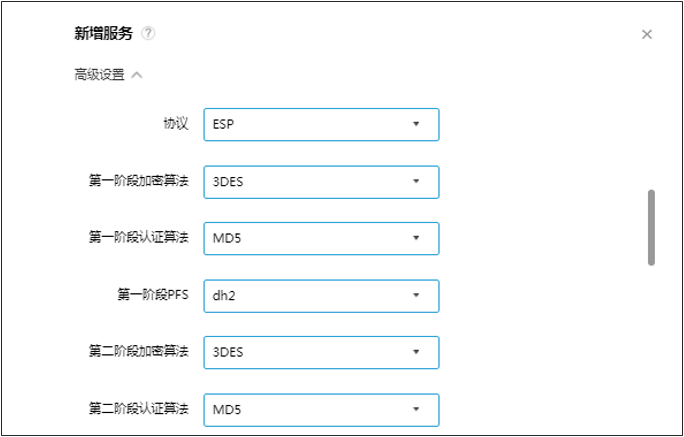Image resolution: width=684 pixels, height=437 pixels.
Task: Click the dialog's vertical scrollbar thumb
Action: click(652, 227)
